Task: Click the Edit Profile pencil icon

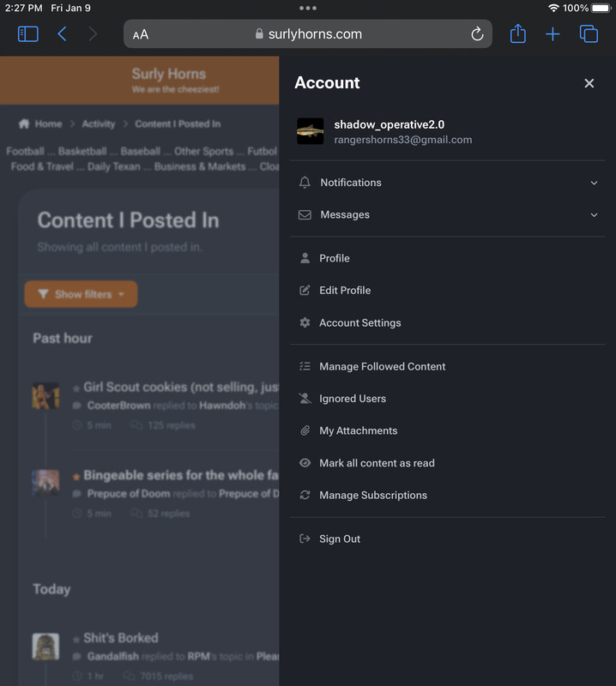Action: (x=305, y=290)
